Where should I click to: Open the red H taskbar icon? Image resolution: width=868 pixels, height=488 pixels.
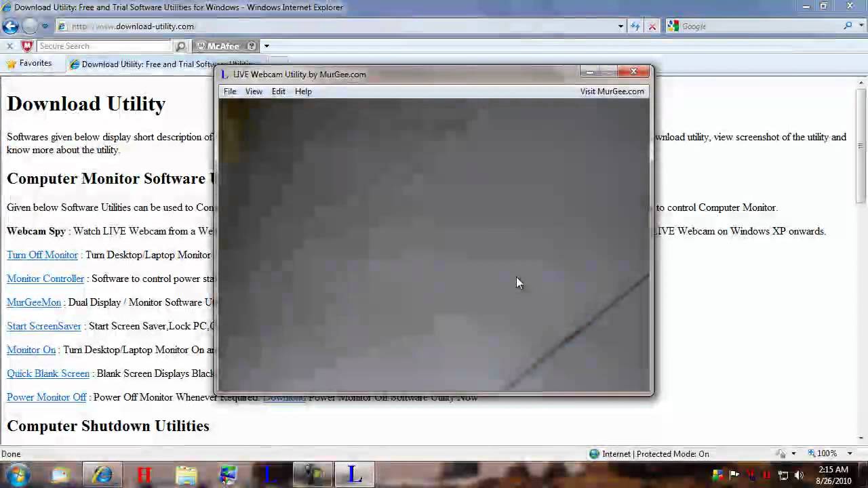click(144, 474)
